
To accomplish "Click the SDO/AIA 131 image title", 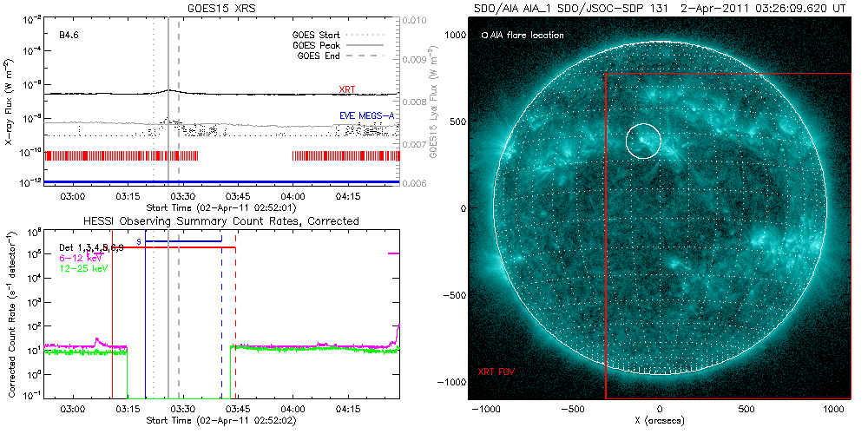I will (x=660, y=8).
